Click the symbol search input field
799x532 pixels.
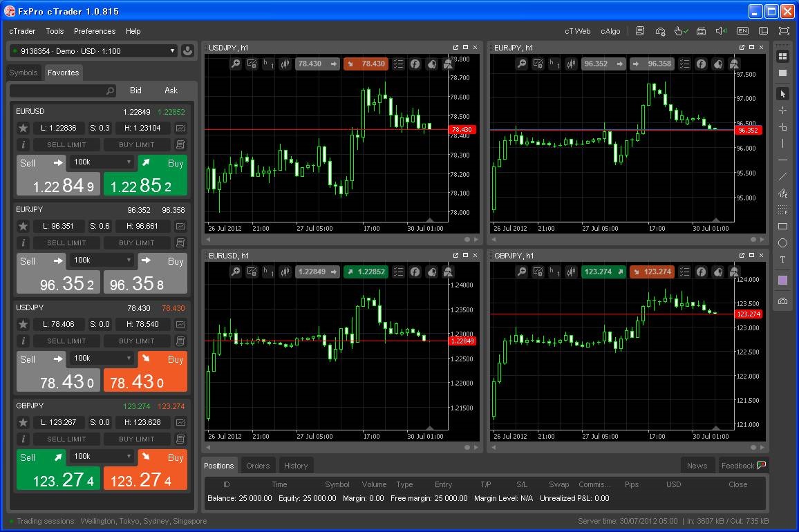click(63, 91)
